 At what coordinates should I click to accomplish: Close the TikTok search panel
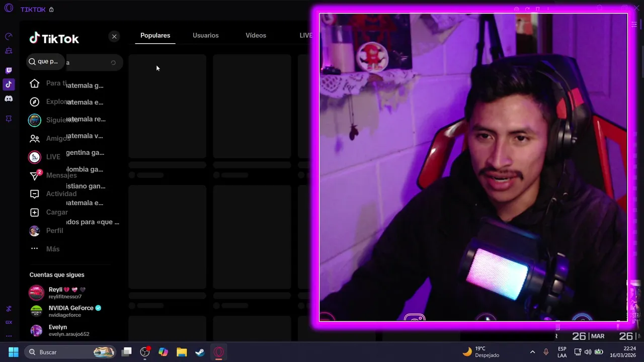coord(114,36)
